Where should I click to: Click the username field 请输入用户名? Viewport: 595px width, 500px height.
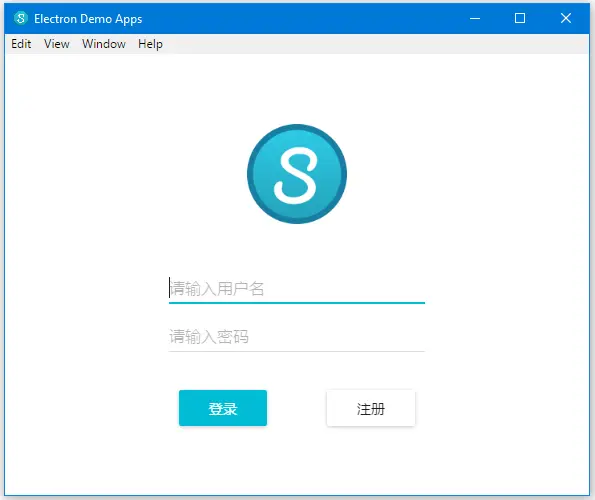click(x=297, y=289)
